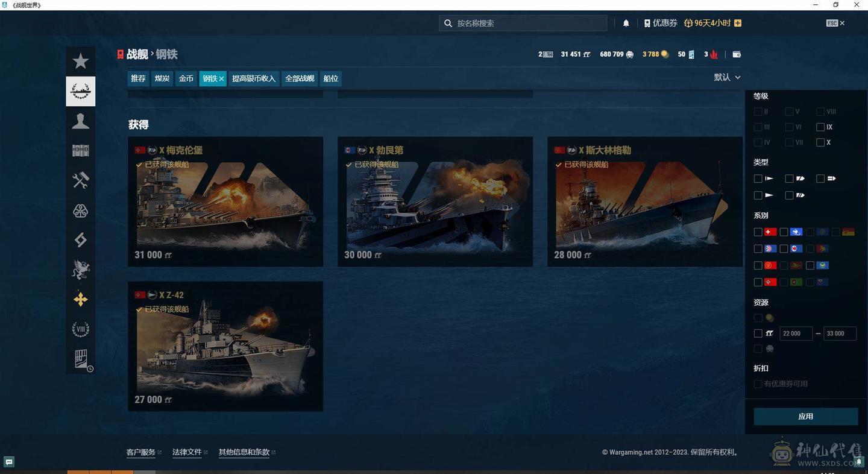Viewport: 868px width, 474px height.
Task: Close the armory with ESC X button
Action: pos(835,23)
